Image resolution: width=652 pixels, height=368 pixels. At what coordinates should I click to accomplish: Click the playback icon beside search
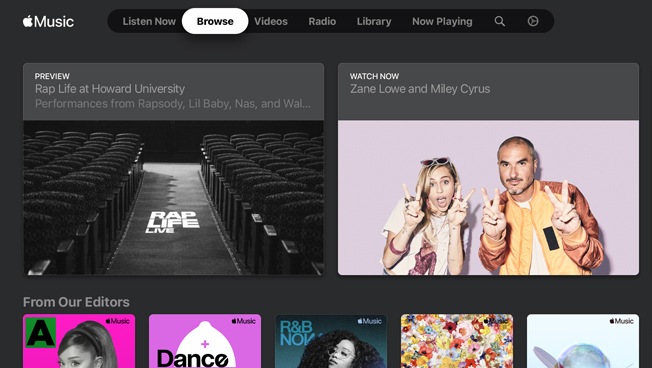pos(533,21)
